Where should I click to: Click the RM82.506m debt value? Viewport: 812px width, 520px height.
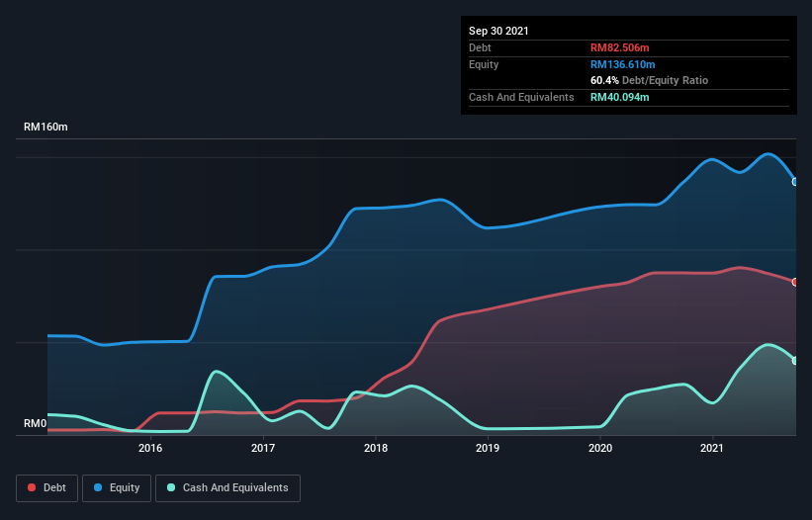pyautogui.click(x=620, y=47)
